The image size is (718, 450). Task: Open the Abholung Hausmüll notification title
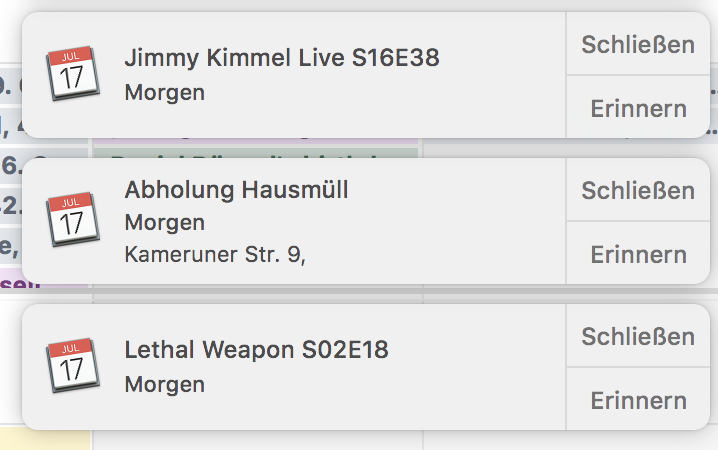pyautogui.click(x=237, y=190)
